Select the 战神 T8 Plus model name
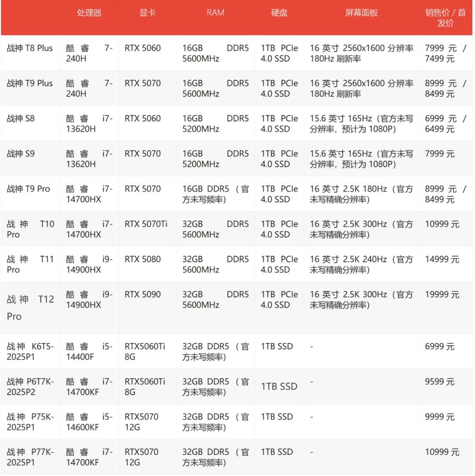Viewport: 475px width, 476px height. tap(30, 48)
